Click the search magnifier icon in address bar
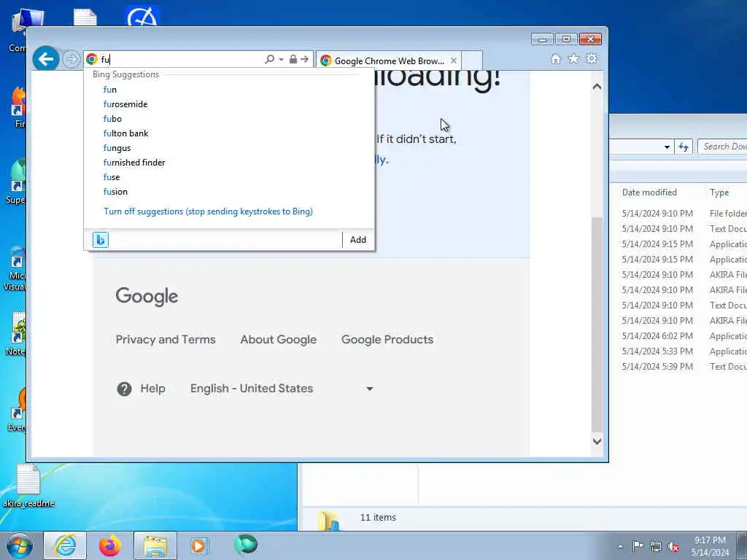Viewport: 747px width, 560px height. click(270, 59)
